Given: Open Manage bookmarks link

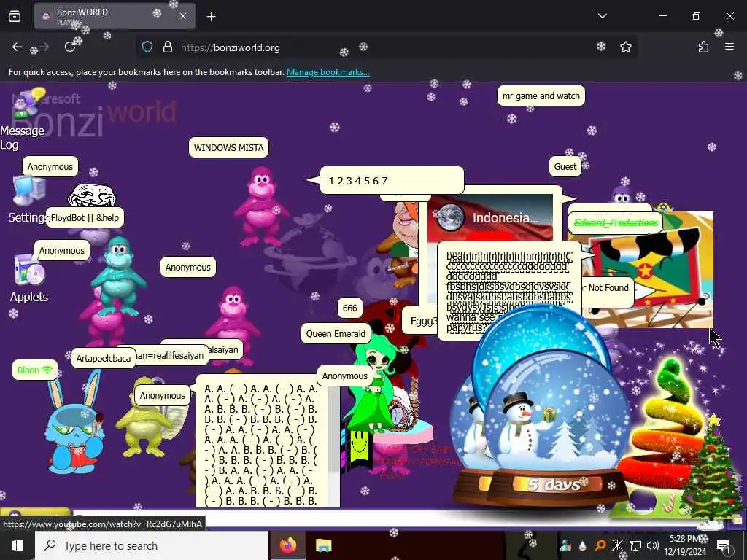Looking at the screenshot, I should pos(328,72).
